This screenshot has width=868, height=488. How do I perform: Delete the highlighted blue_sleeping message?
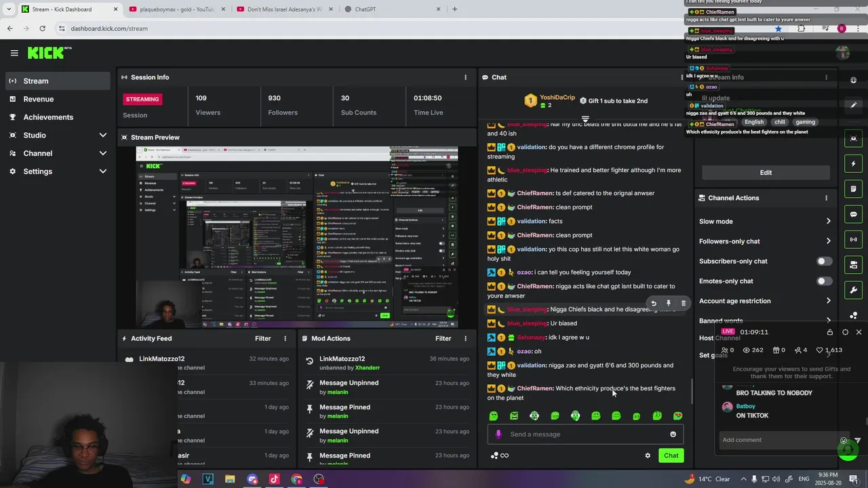683,304
